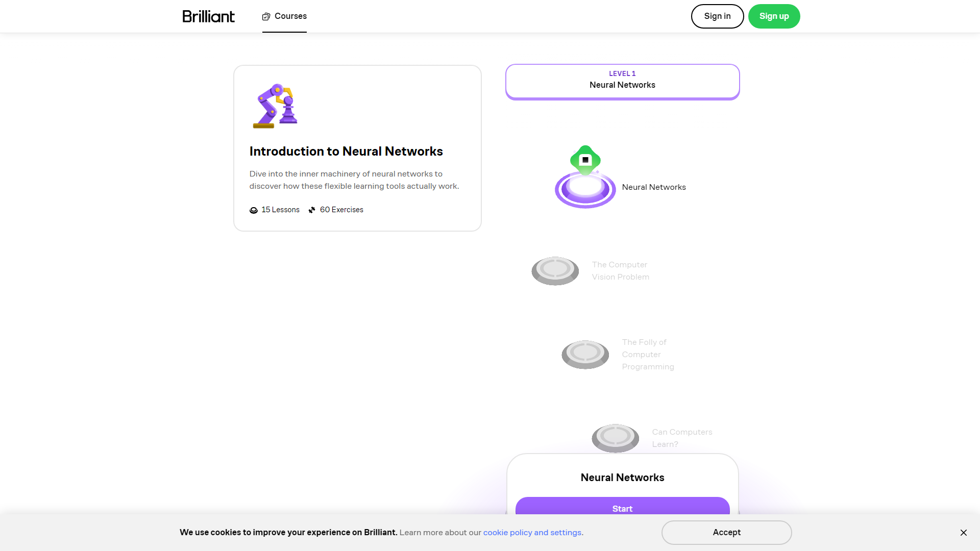Start the Neural Networks lesson
Screen dimensions: 980x551
point(622,507)
